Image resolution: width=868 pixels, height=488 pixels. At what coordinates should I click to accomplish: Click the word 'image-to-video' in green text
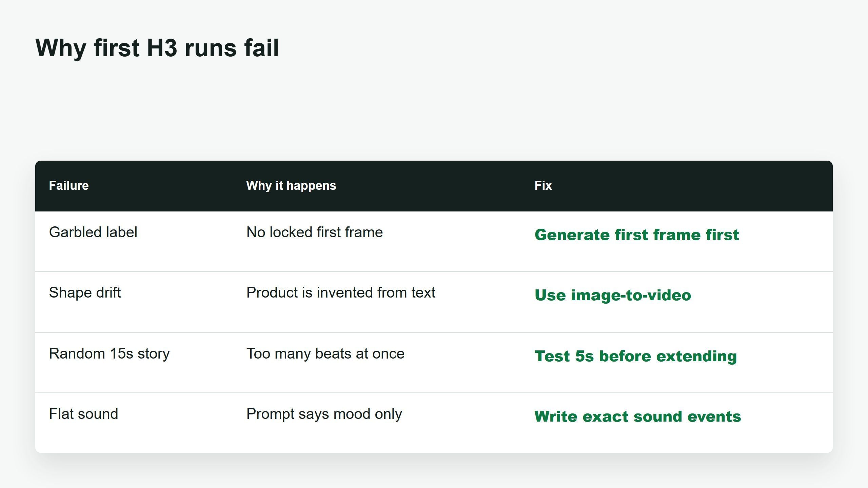631,295
